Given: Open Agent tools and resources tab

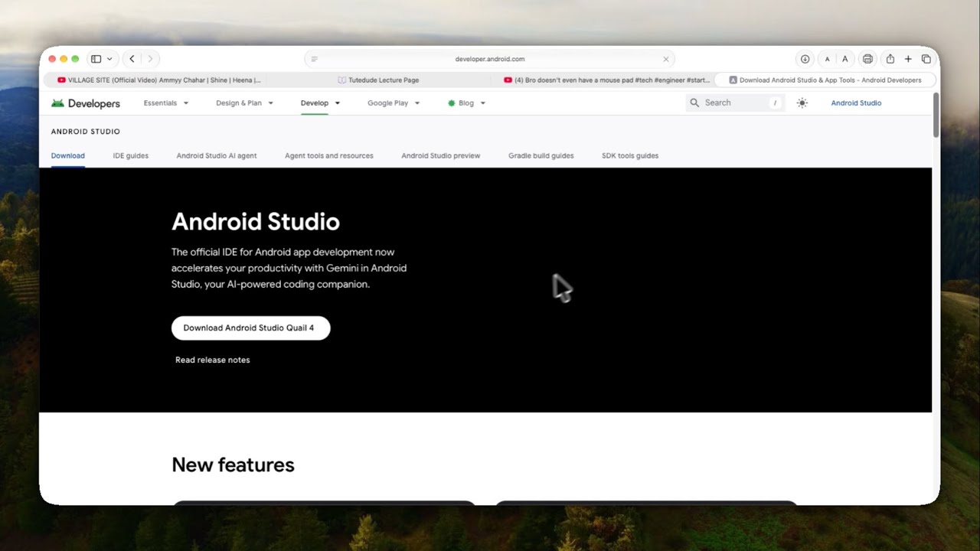Looking at the screenshot, I should tap(329, 155).
